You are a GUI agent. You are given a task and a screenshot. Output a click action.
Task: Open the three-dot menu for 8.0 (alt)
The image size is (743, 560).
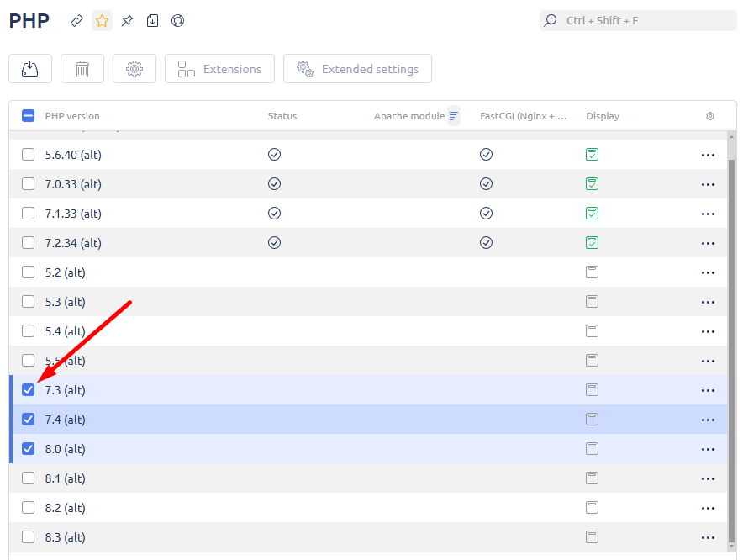tap(708, 449)
